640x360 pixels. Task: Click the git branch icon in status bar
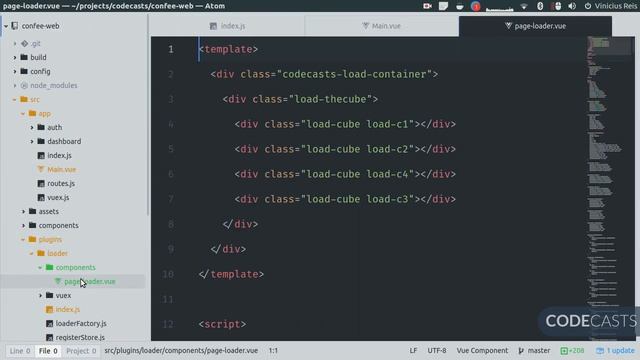pyautogui.click(x=521, y=350)
